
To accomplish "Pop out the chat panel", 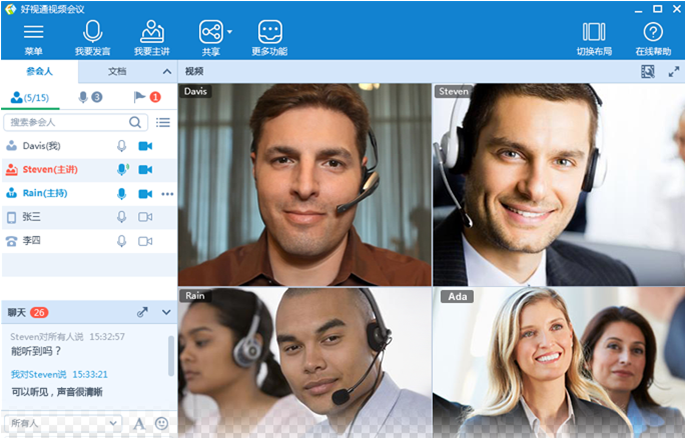I will (x=142, y=313).
